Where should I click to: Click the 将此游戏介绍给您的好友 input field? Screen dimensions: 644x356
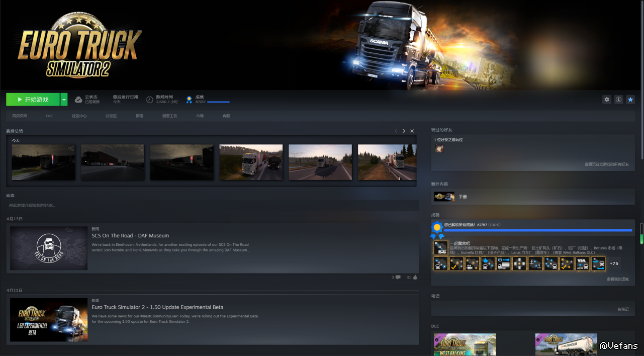pyautogui.click(x=212, y=205)
